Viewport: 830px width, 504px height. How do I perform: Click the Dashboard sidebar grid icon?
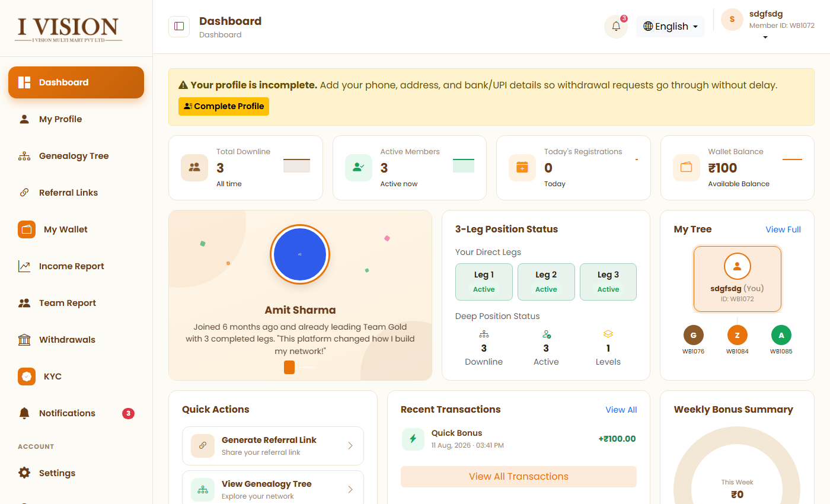(24, 82)
